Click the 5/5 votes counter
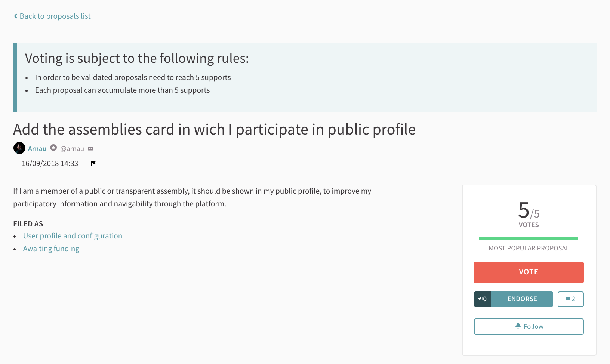 click(x=529, y=211)
